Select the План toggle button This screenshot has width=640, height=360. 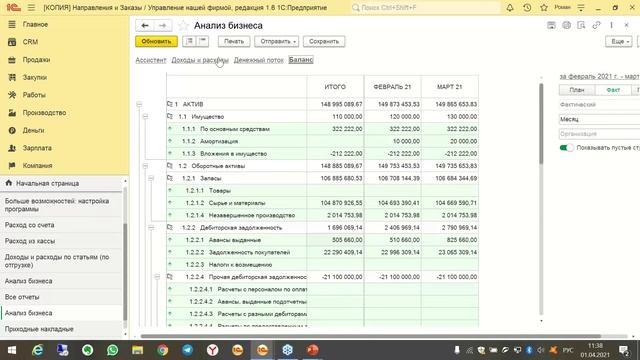coord(577,90)
